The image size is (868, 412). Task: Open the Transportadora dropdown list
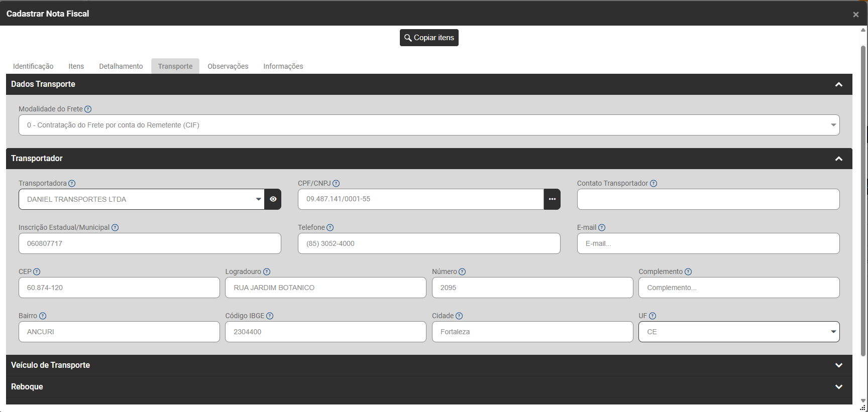pos(142,199)
